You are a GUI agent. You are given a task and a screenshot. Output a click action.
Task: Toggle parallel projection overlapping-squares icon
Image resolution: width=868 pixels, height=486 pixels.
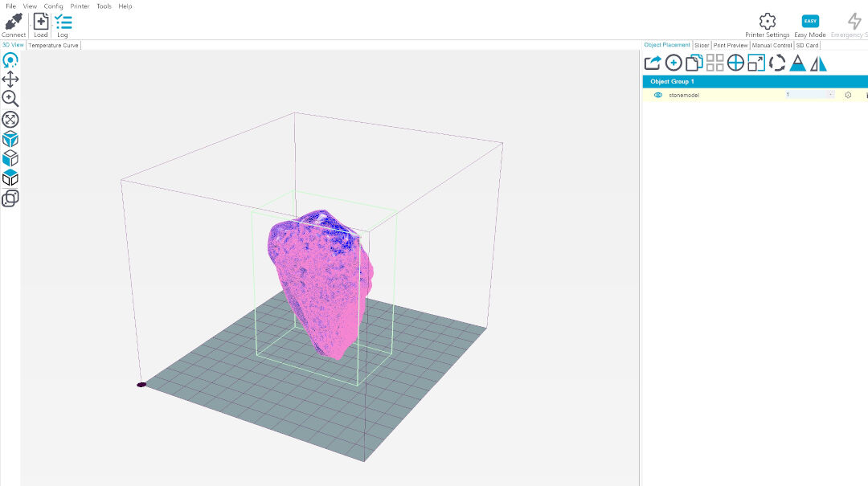click(x=10, y=198)
